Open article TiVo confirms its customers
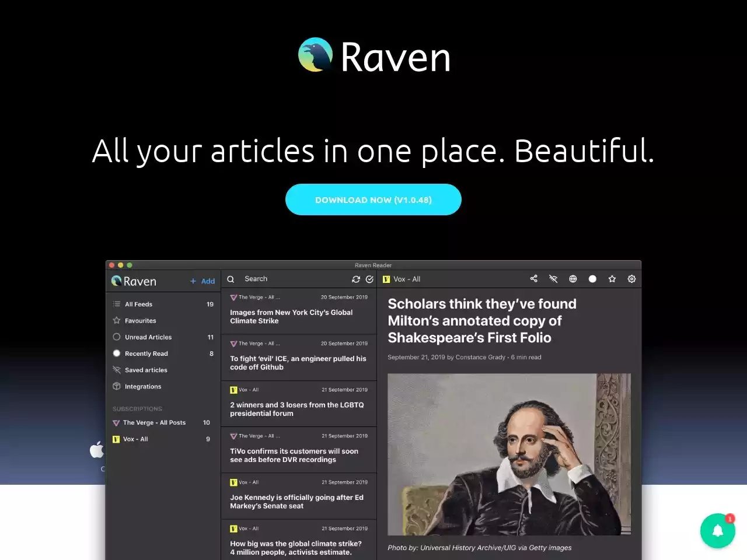 point(299,450)
